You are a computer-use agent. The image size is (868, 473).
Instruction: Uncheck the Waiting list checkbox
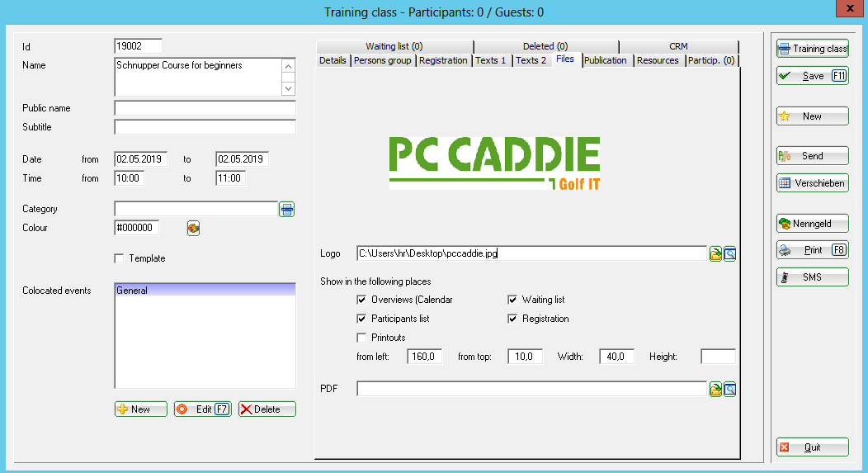tap(512, 300)
